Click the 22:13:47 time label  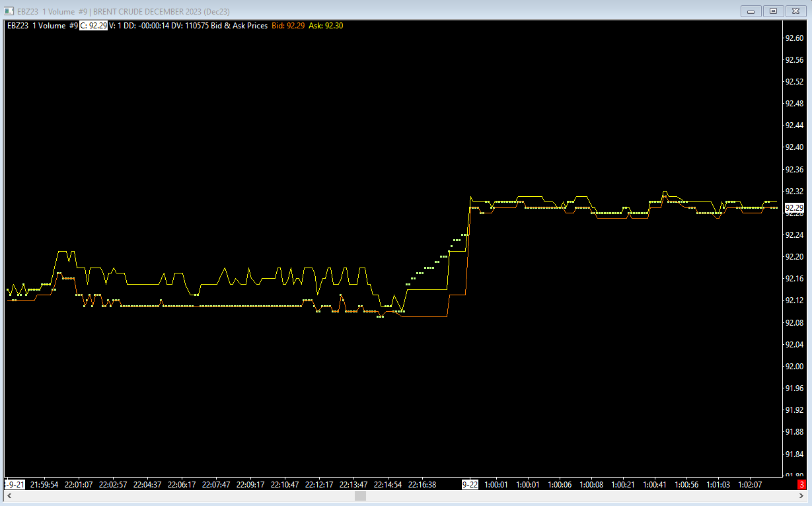click(353, 484)
